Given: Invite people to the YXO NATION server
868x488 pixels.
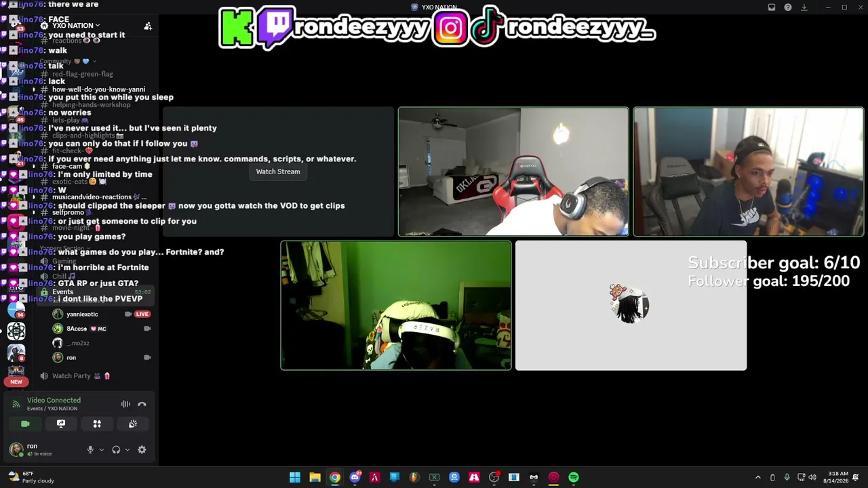Looking at the screenshot, I should click(x=148, y=26).
